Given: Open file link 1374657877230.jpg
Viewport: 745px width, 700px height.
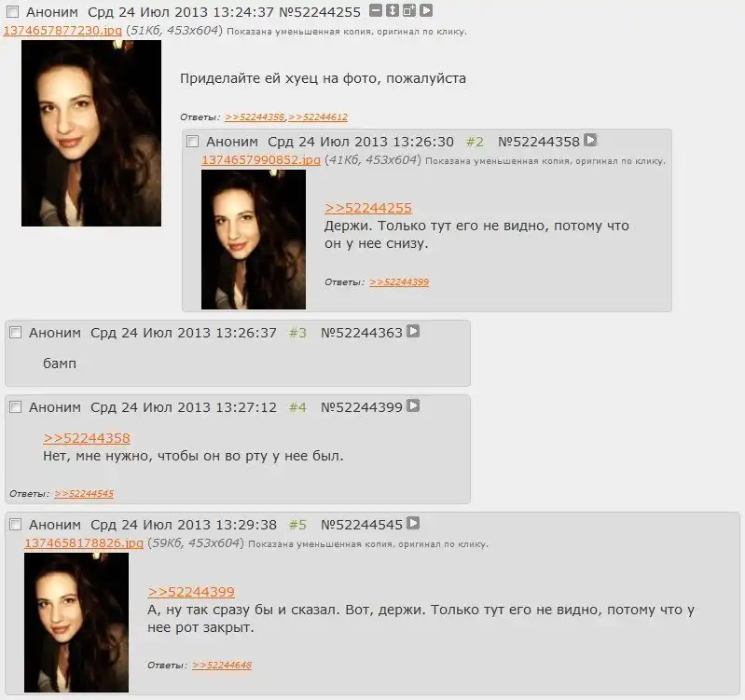Looking at the screenshot, I should tap(62, 31).
